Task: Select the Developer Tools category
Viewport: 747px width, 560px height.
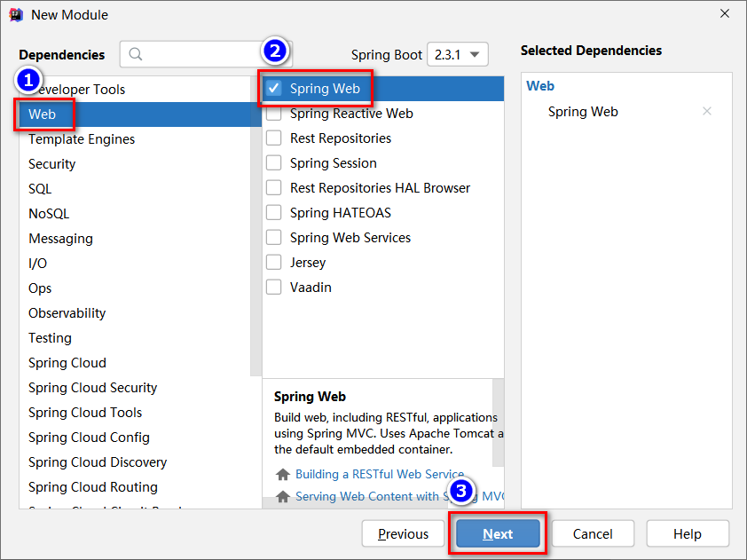Action: 134,89
